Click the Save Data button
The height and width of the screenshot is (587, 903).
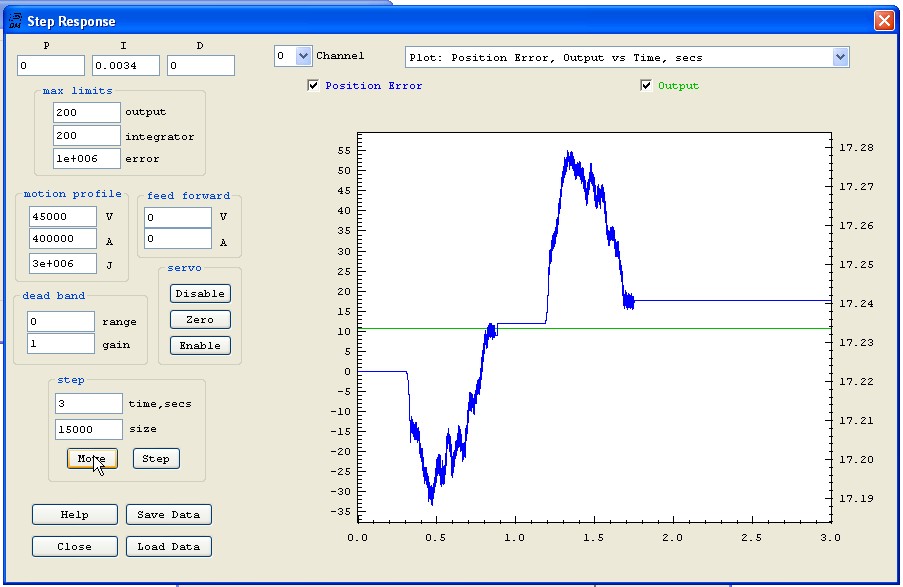pyautogui.click(x=168, y=515)
